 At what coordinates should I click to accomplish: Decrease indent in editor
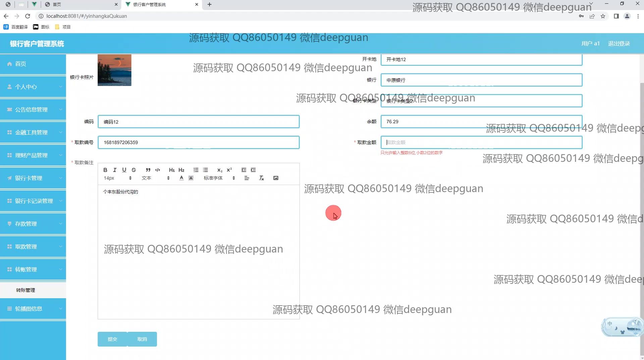point(244,170)
